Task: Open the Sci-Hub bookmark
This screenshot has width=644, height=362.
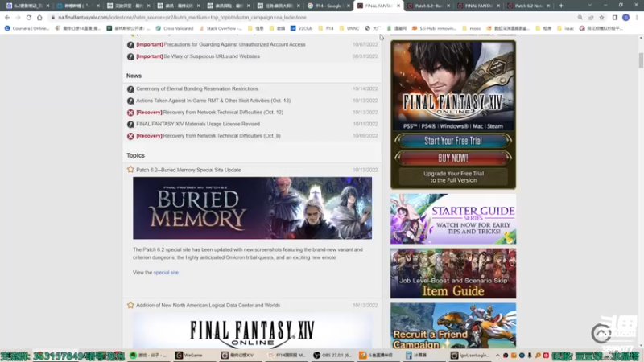Action: (x=434, y=28)
